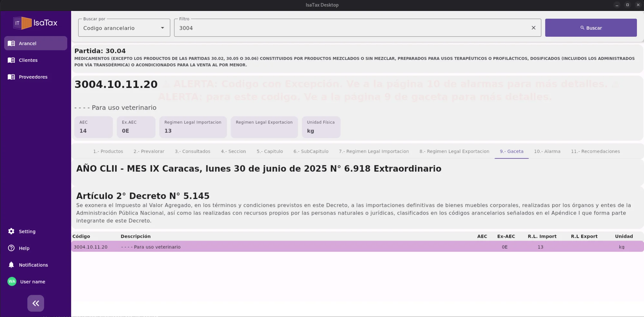644x317 pixels.
Task: Open the WA user avatar
Action: [x=12, y=281]
